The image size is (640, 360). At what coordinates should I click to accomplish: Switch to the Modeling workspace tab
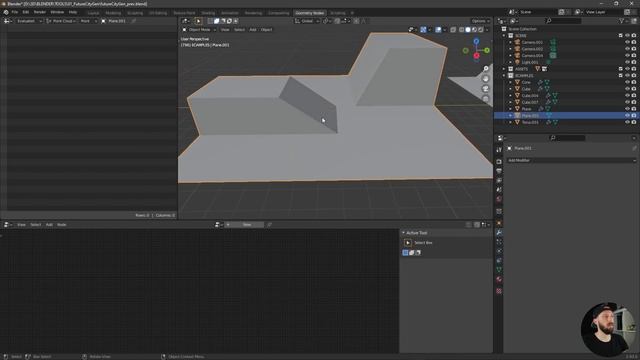tap(113, 13)
